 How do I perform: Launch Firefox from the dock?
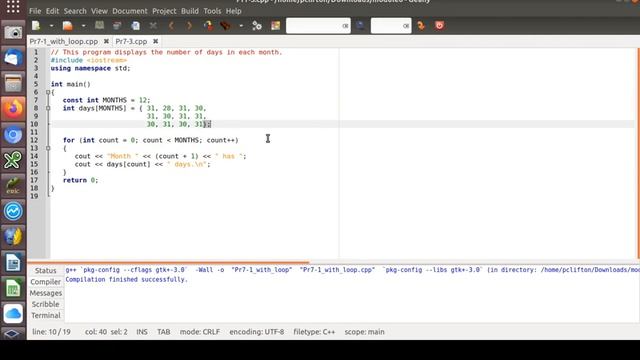[x=13, y=109]
